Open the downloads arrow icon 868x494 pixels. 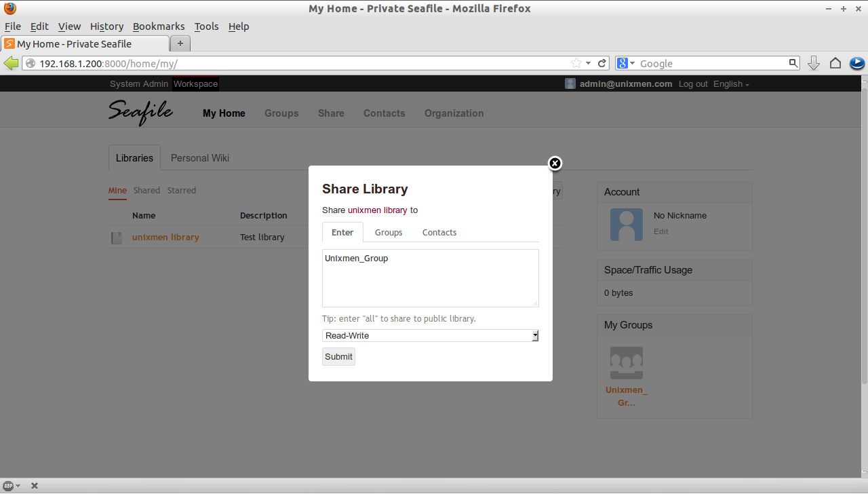[x=814, y=63]
